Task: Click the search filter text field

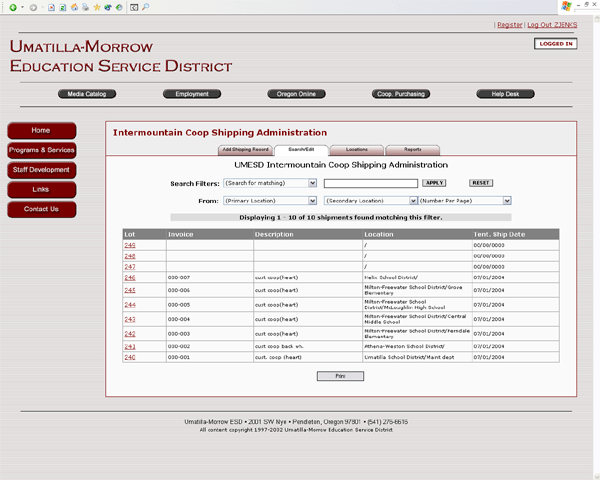Action: point(371,183)
